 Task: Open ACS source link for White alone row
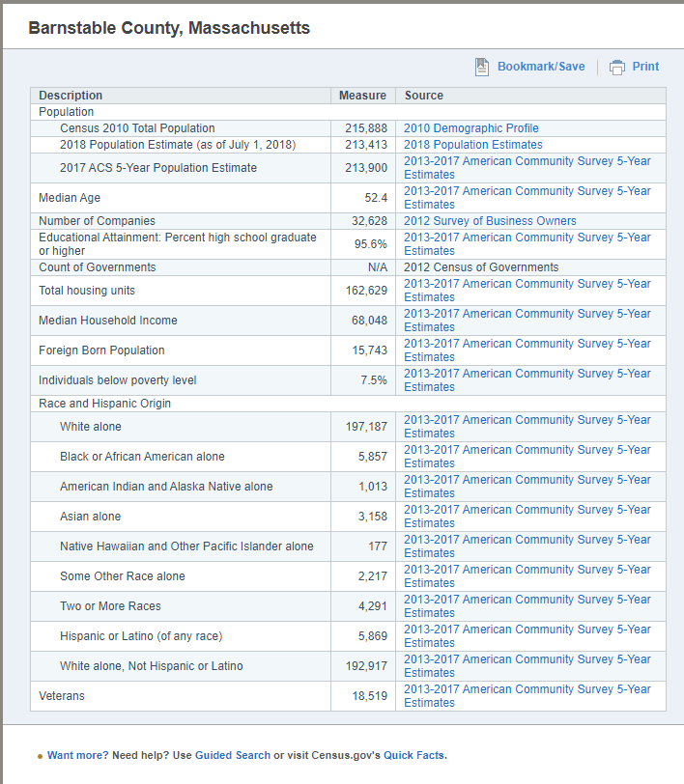527,427
